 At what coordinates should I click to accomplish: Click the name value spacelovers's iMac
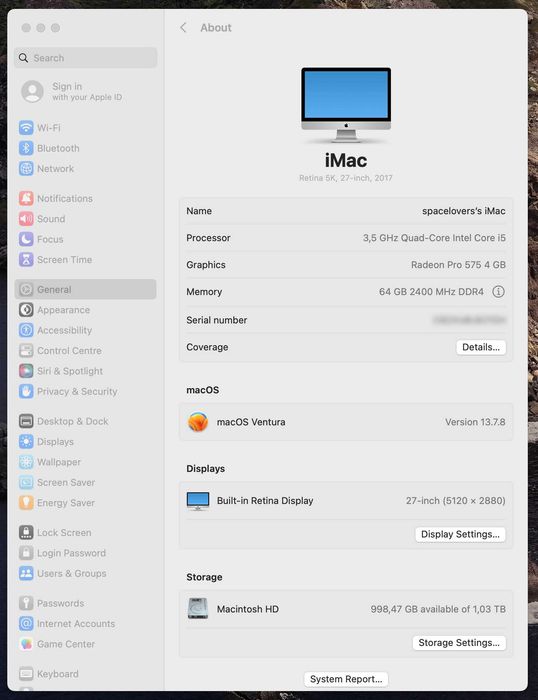tap(463, 211)
